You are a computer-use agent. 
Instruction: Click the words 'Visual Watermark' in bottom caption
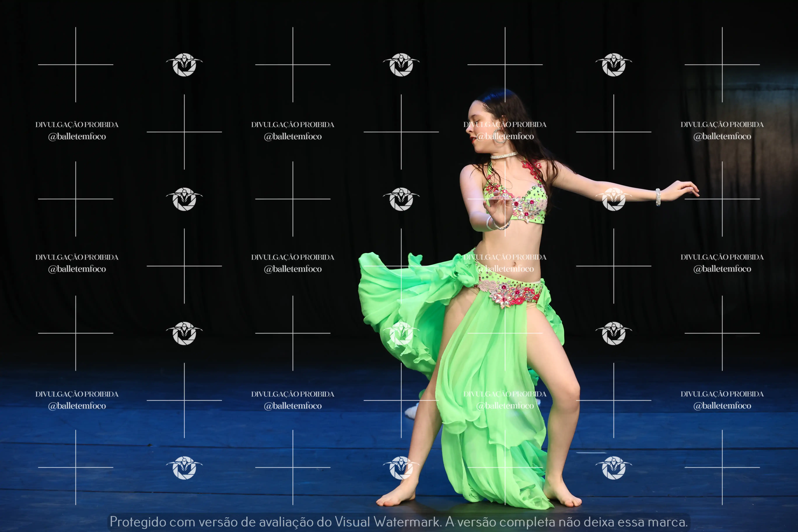pos(387,522)
